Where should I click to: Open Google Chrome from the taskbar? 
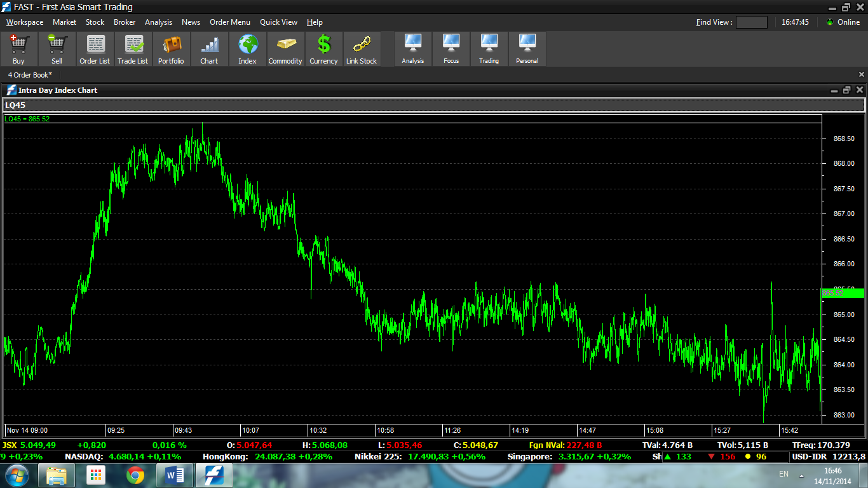(x=135, y=475)
